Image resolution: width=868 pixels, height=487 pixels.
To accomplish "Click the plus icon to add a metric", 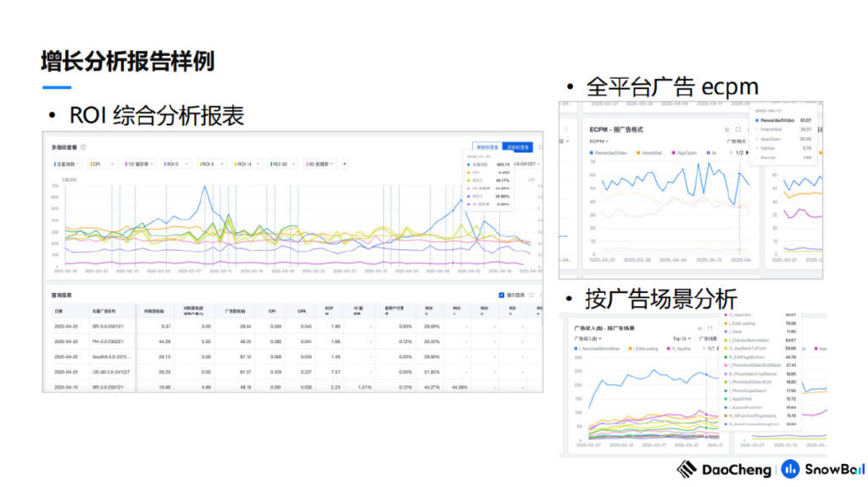I will (x=345, y=163).
